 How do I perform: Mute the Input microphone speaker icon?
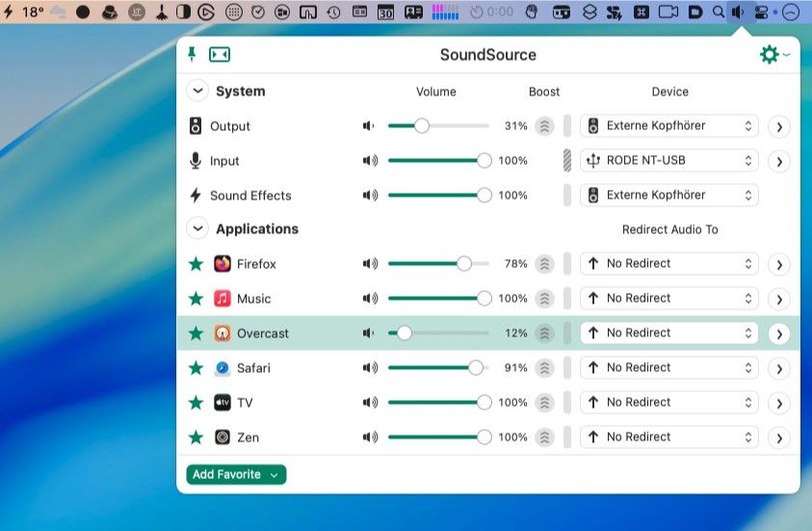[x=370, y=161]
